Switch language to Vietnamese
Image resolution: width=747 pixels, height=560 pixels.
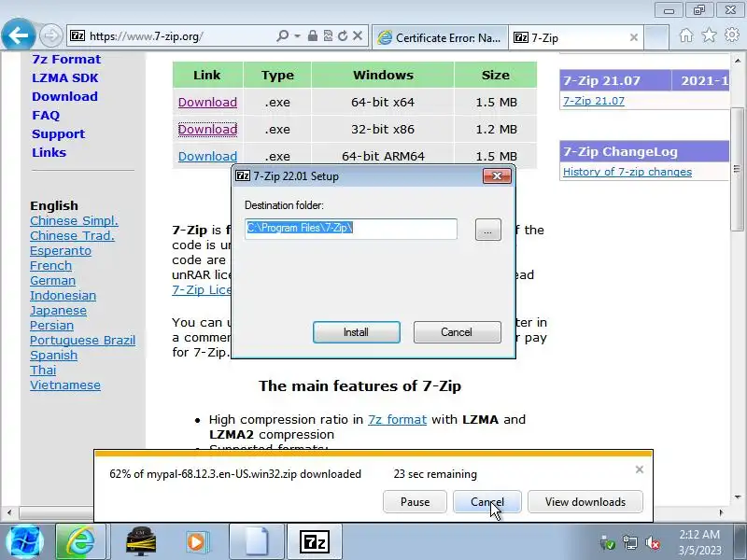(64, 385)
